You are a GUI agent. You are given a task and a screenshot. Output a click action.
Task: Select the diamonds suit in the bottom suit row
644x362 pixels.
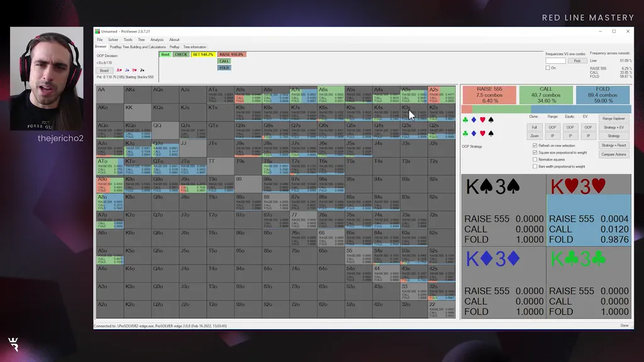point(474,133)
